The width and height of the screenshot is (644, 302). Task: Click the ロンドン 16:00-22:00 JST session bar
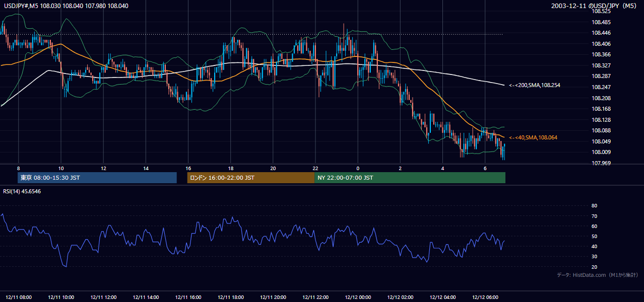click(x=250, y=178)
